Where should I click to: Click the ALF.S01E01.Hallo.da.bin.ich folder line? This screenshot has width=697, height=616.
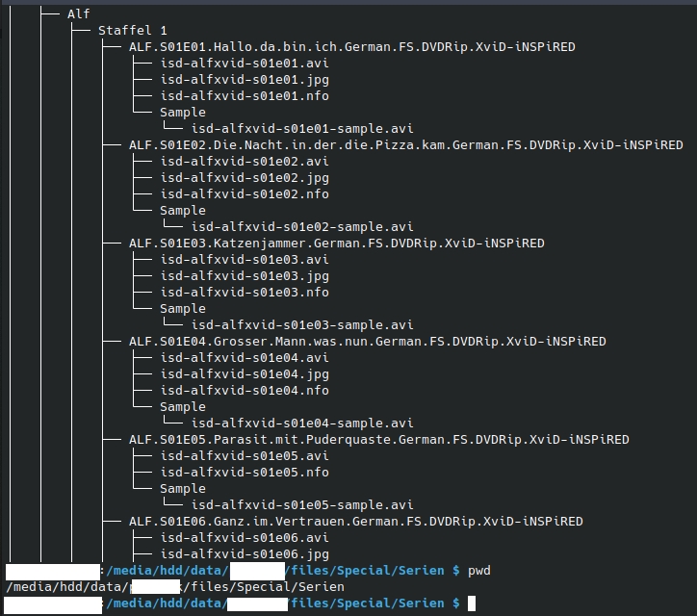point(352,47)
